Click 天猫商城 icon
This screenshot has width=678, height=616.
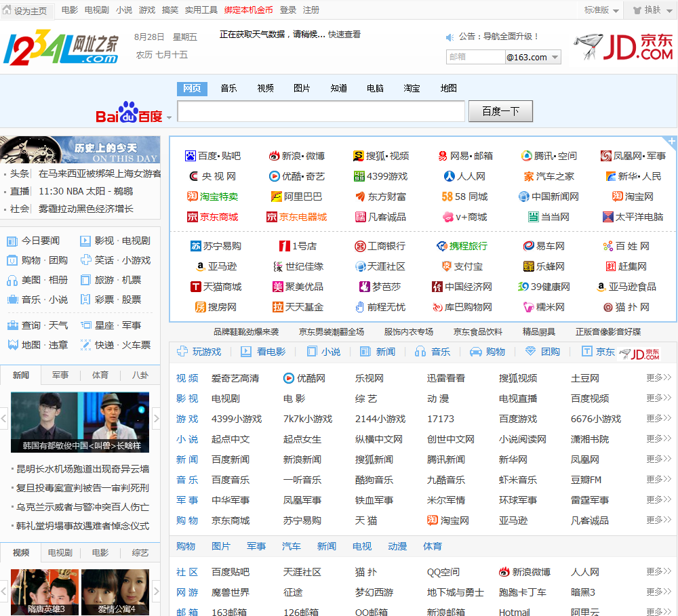coord(196,287)
